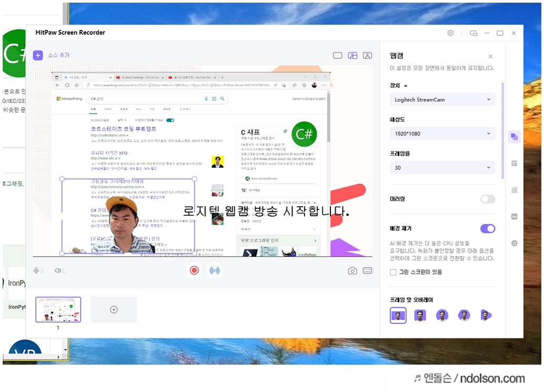Close the 웹캠 settings panel

[490, 56]
